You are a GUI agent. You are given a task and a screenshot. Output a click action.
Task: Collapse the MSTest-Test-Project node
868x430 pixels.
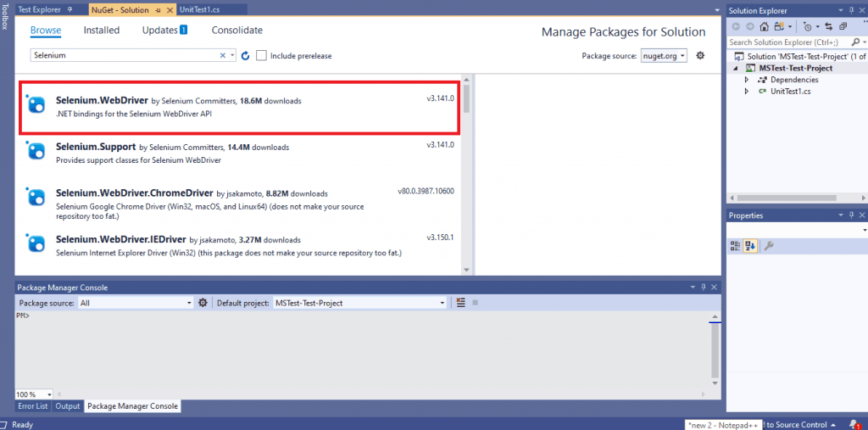coord(736,68)
